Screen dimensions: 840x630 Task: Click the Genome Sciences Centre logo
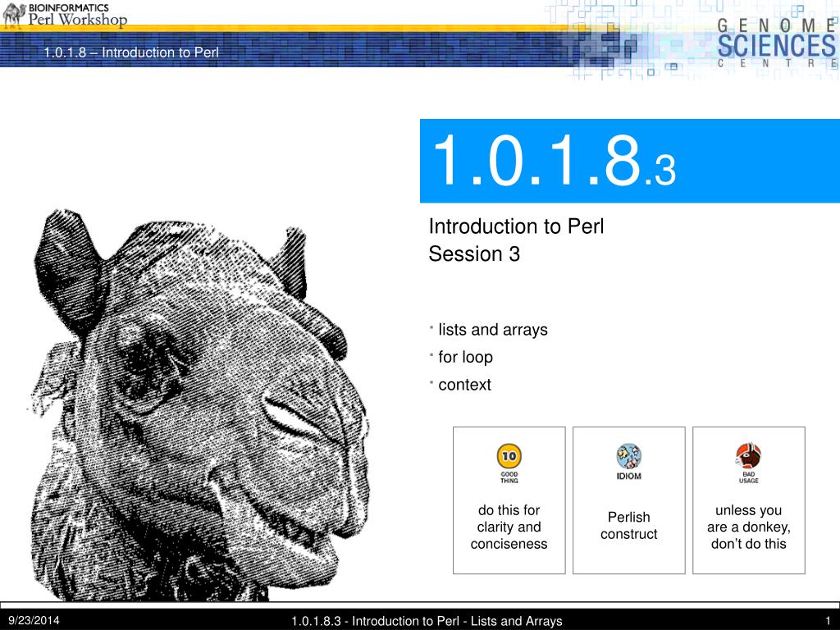[777, 43]
